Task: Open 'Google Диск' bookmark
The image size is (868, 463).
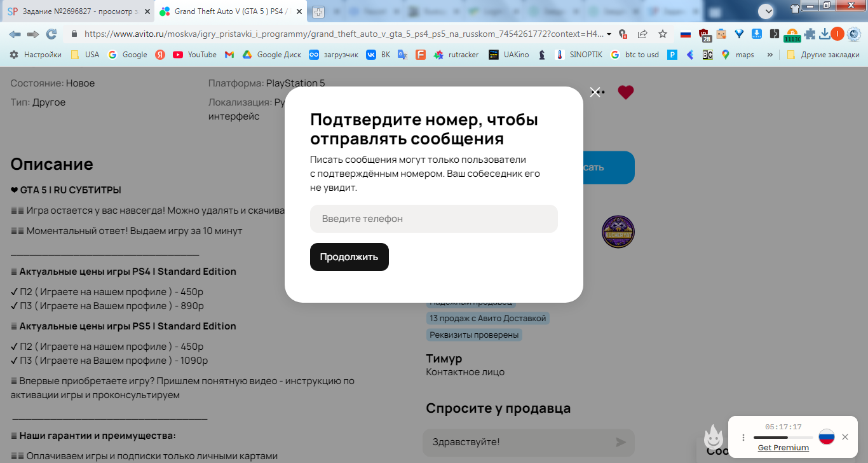Action: coord(272,55)
